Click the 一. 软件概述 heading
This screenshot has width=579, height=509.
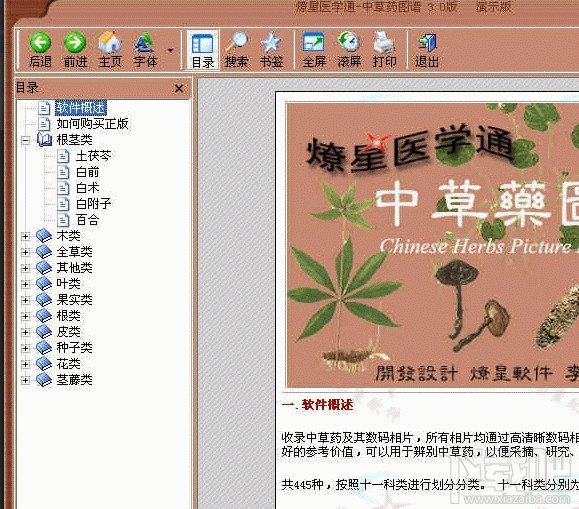point(317,404)
